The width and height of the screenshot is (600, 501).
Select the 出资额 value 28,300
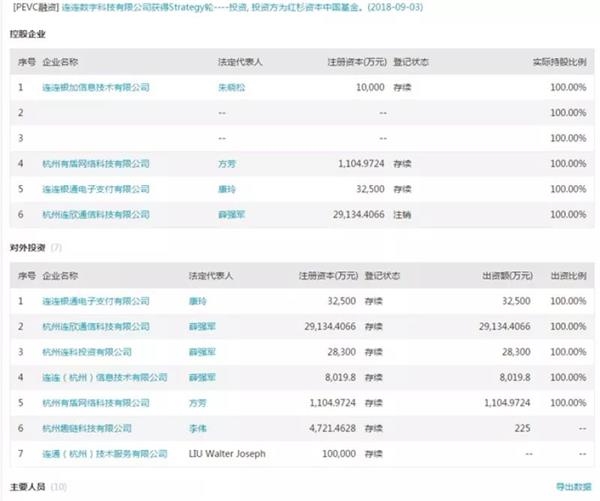(x=516, y=352)
